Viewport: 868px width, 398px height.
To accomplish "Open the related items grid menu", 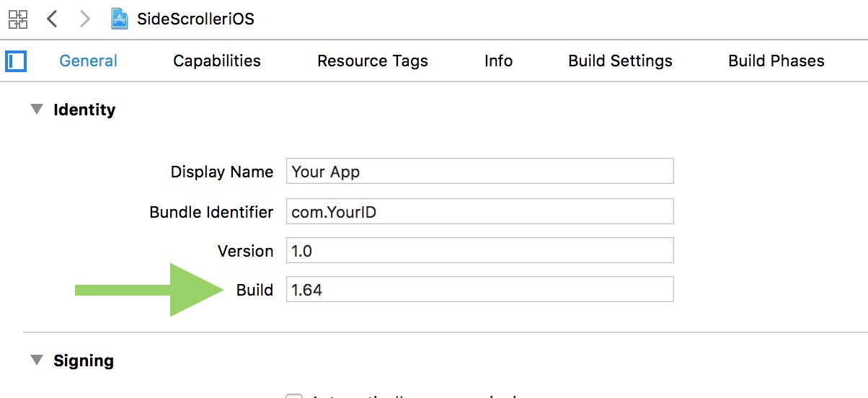I will [18, 19].
